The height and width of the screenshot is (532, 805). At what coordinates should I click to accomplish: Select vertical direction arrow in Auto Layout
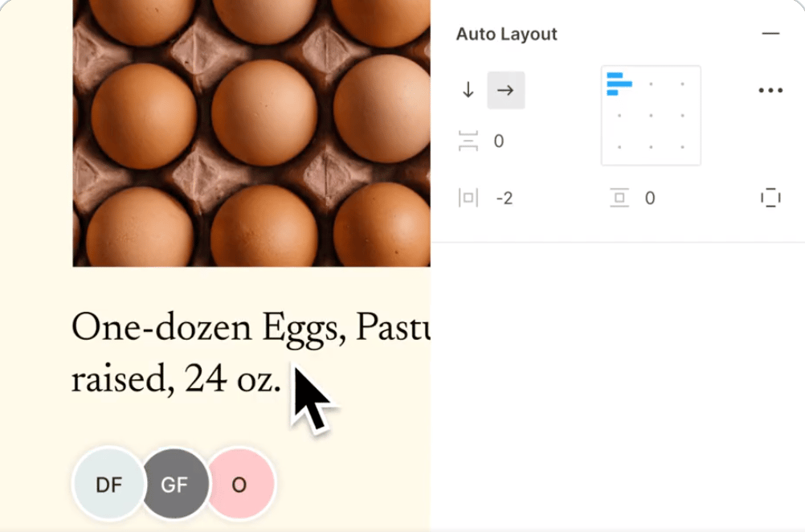(x=468, y=90)
